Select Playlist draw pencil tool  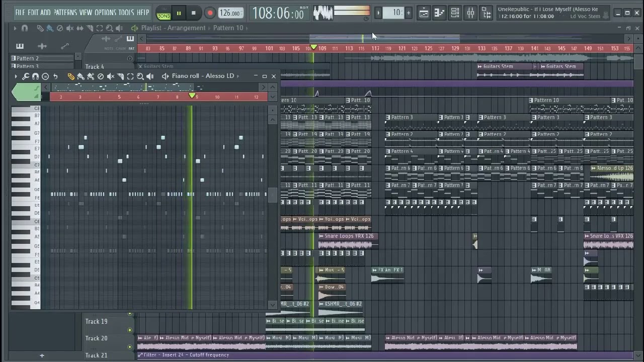point(40,28)
